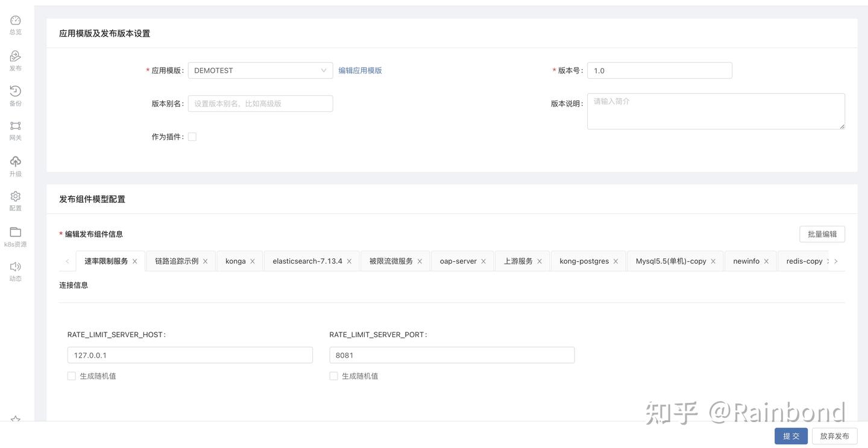Switch to the konga component tab
This screenshot has height=448, width=868.
click(236, 261)
